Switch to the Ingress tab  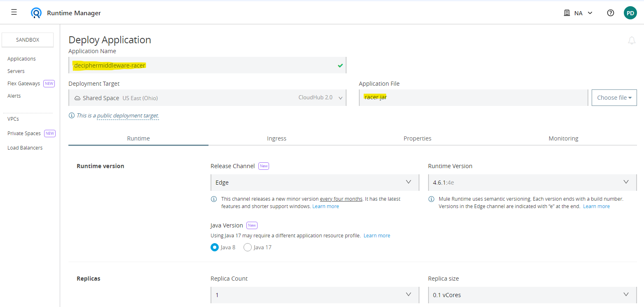[x=276, y=138]
